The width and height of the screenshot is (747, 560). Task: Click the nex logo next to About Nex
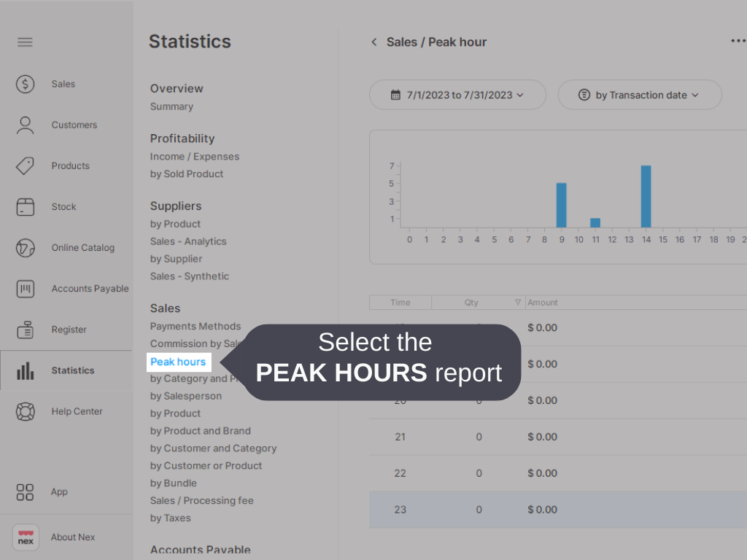(x=25, y=537)
